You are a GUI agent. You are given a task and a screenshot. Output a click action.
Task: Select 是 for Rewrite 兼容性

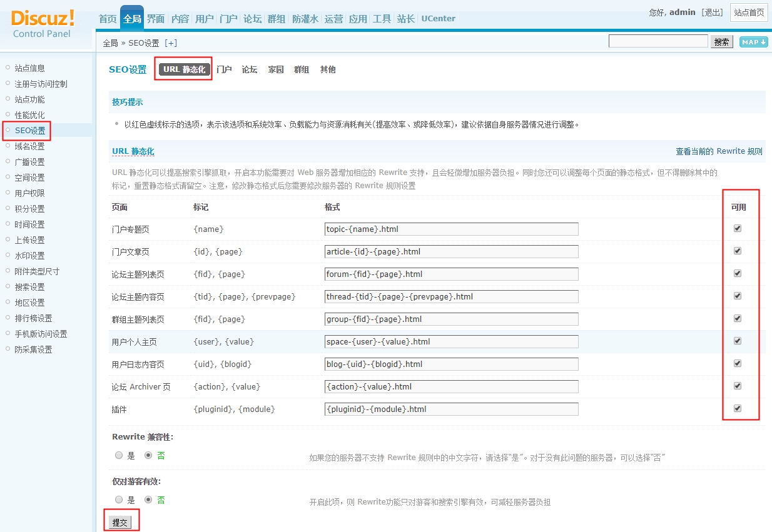pyautogui.click(x=119, y=456)
